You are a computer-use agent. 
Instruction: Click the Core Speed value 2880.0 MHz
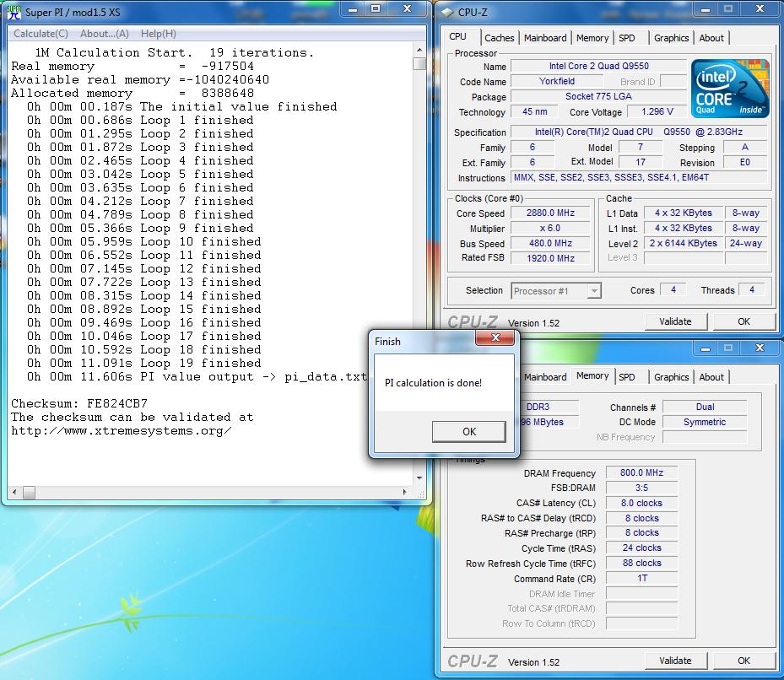click(550, 213)
